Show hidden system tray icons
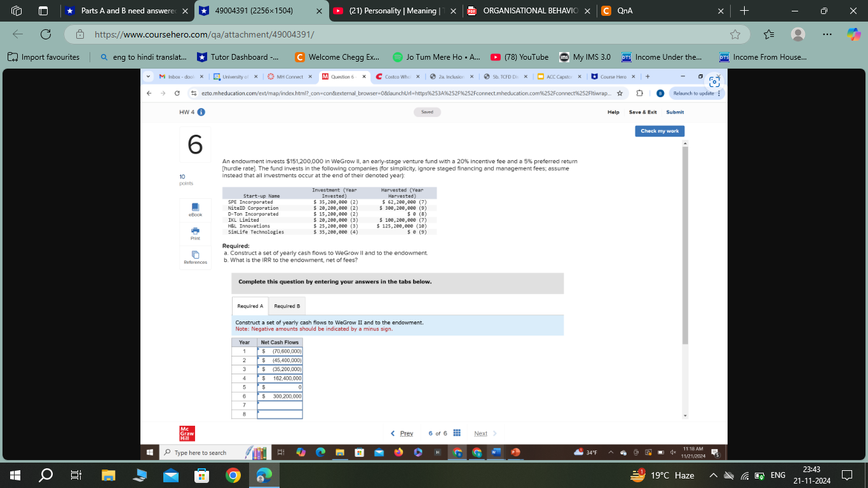Image resolution: width=868 pixels, height=488 pixels. pos(713,475)
